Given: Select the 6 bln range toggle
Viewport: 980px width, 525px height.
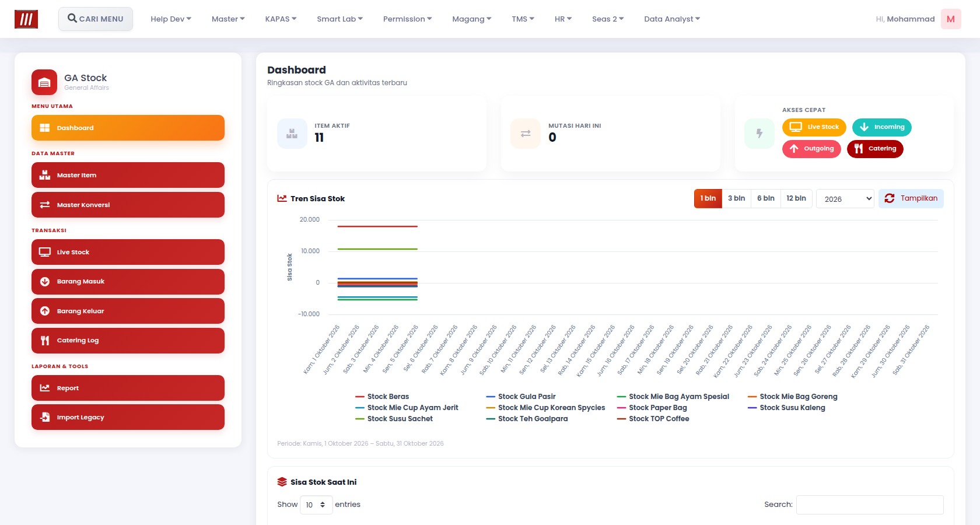Looking at the screenshot, I should coord(765,198).
